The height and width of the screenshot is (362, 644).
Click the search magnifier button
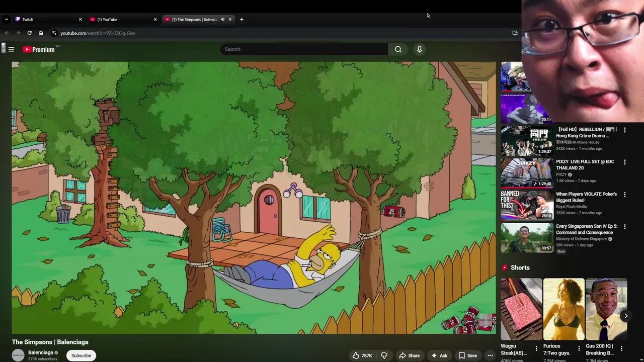(398, 49)
